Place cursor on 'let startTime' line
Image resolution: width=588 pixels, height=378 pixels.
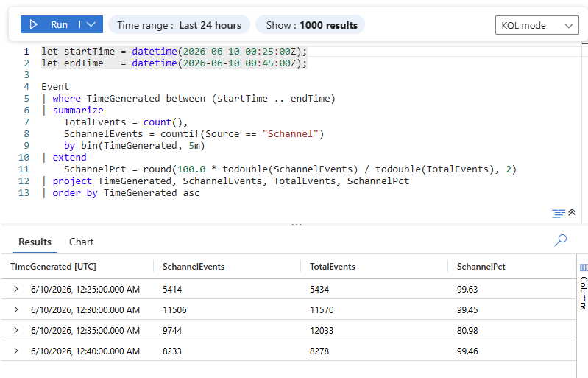(x=174, y=51)
